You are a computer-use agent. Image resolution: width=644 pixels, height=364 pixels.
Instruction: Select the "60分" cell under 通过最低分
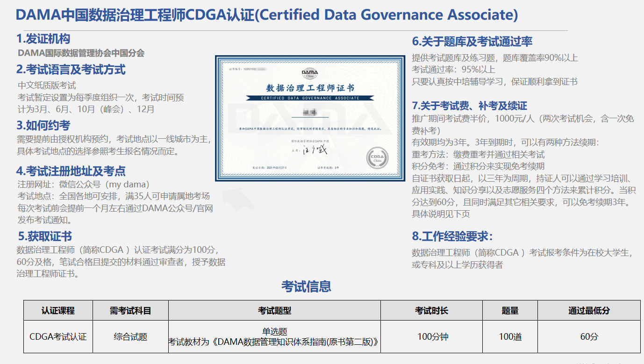(x=589, y=337)
